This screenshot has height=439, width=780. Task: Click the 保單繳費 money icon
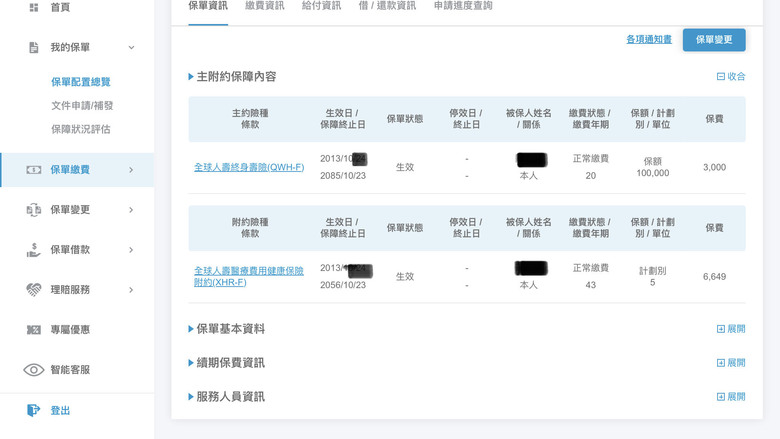[x=34, y=170]
